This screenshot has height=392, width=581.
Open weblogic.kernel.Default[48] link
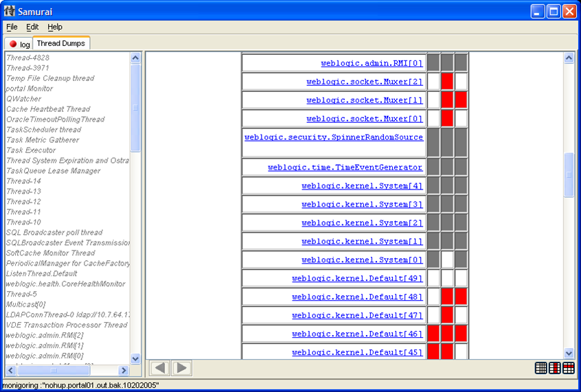click(357, 297)
